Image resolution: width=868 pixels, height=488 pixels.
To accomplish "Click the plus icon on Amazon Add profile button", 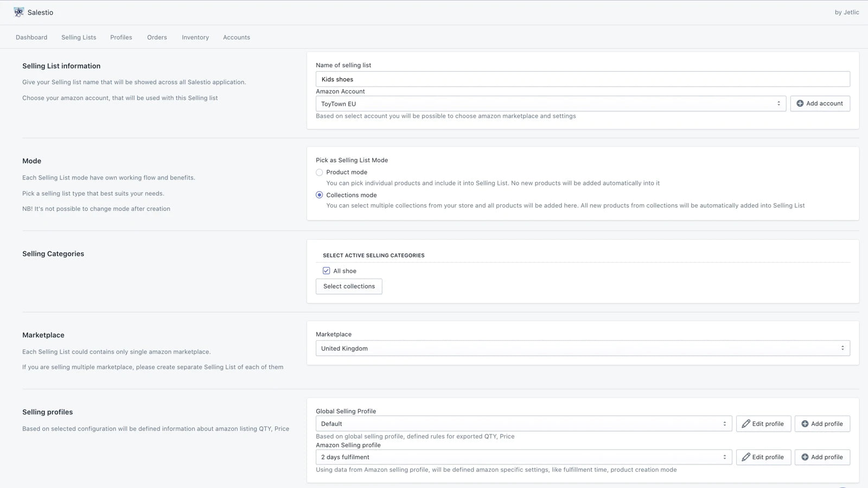I will (805, 457).
